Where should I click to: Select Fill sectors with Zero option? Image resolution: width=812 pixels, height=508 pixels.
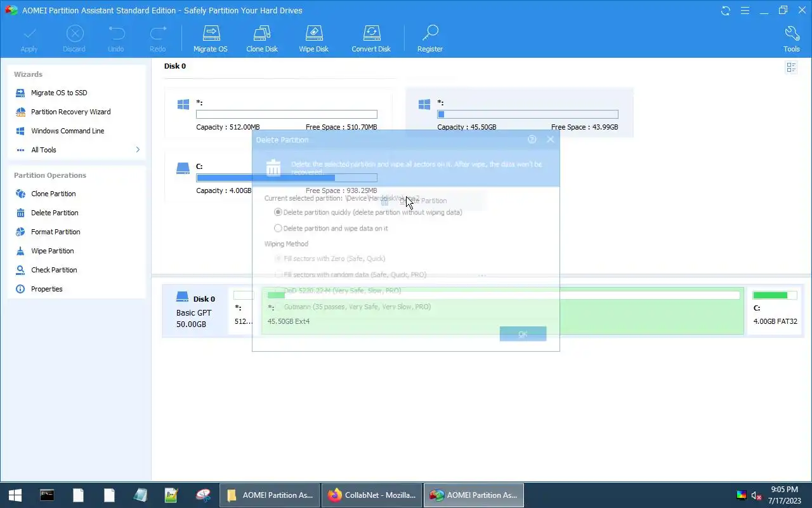(x=330, y=258)
